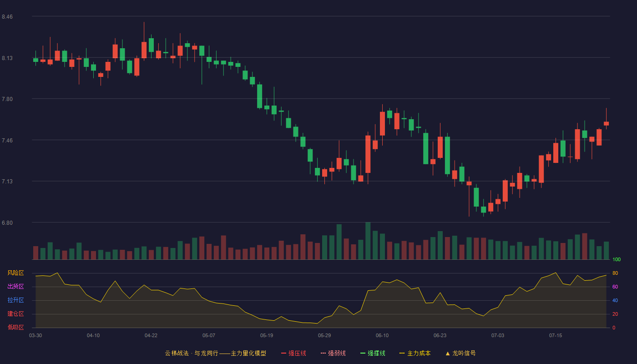This screenshot has width=637, height=364.
Task: Click the 05-19 date label
Action: pyautogui.click(x=267, y=335)
